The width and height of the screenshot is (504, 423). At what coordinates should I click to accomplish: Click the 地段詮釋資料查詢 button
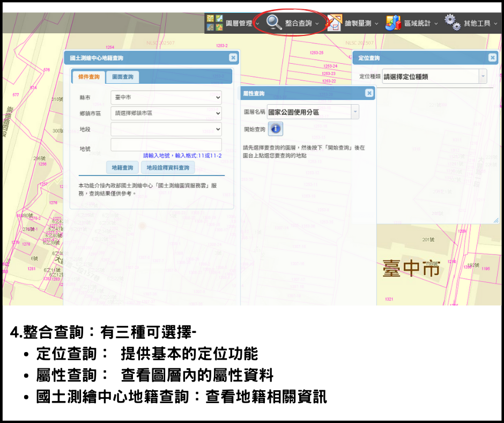pos(168,168)
